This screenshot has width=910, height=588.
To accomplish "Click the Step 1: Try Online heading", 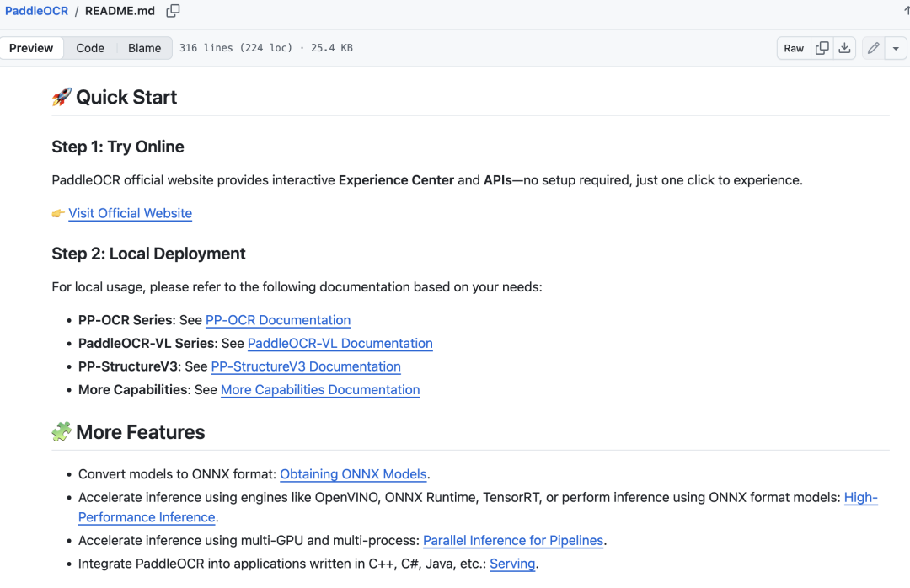I will point(118,147).
